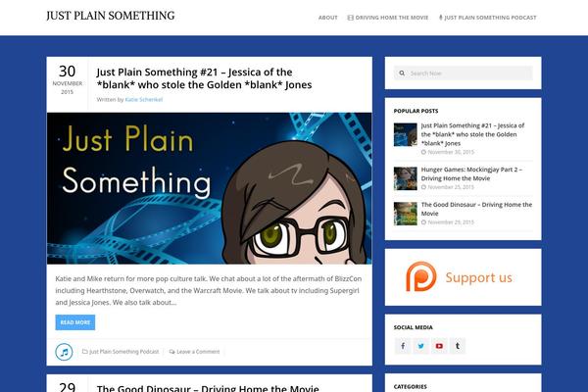588x392 pixels.
Task: Open post title Just Plain Something #21
Action: tap(204, 78)
